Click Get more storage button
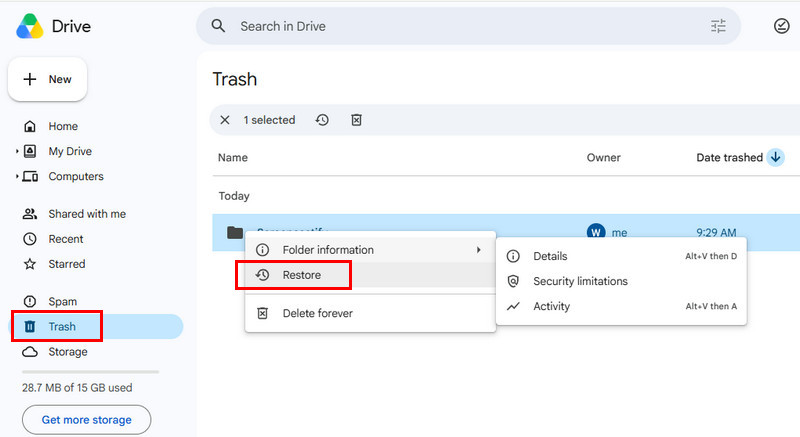 point(86,420)
